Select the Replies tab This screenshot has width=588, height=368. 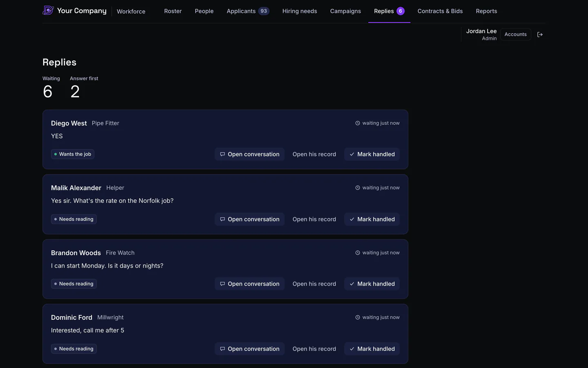pos(389,11)
